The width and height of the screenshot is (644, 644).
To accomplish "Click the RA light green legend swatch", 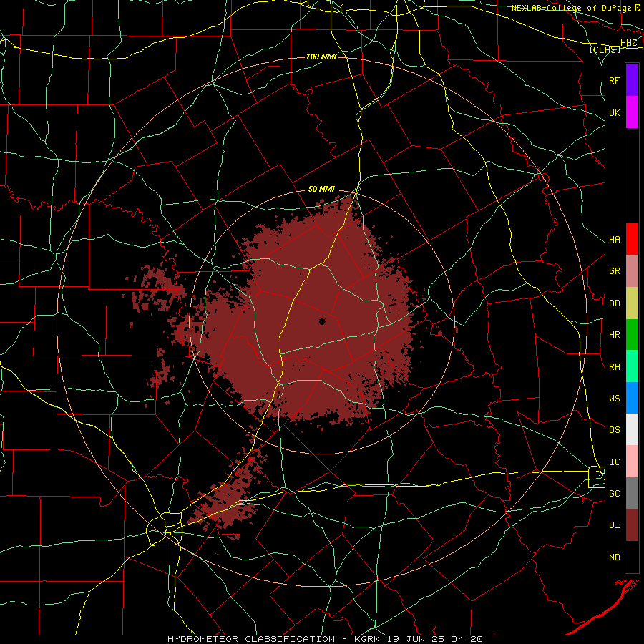I will click(632, 366).
